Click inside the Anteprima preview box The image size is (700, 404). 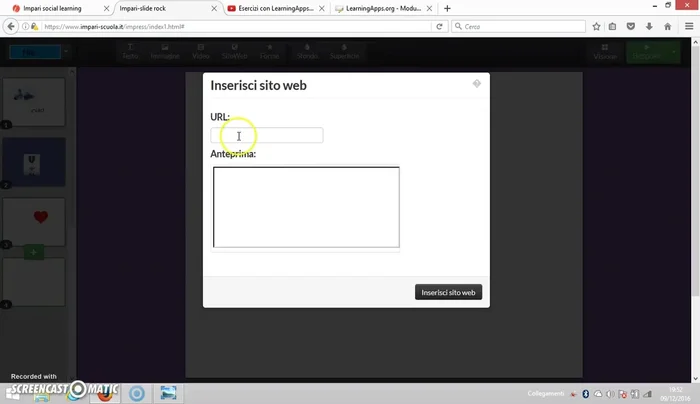tap(306, 207)
